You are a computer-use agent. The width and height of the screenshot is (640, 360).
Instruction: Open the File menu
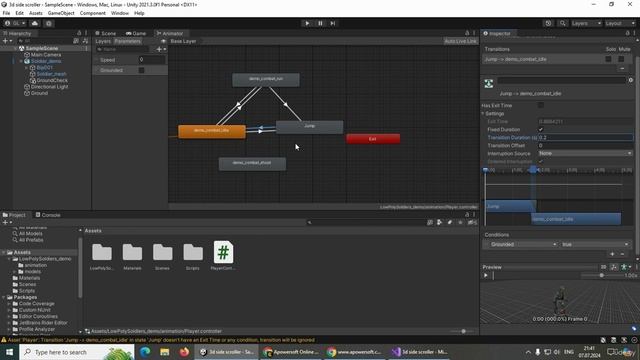6,13
